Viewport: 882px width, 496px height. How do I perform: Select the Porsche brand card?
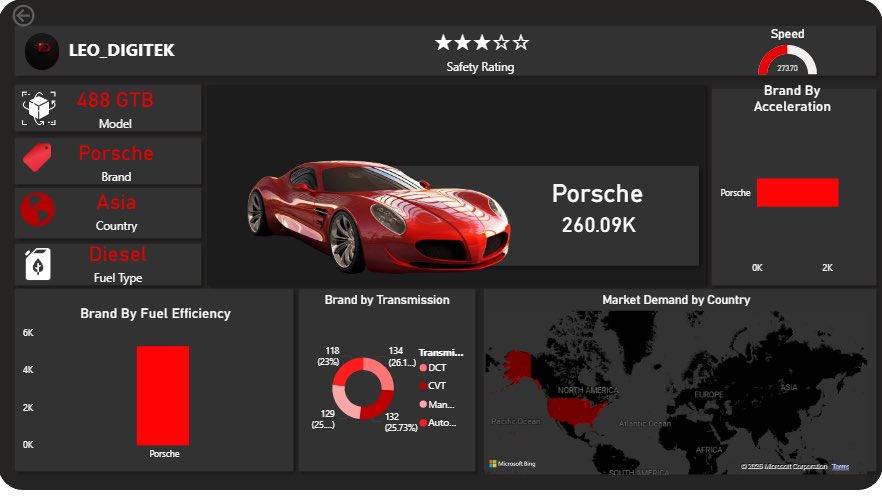tap(108, 161)
